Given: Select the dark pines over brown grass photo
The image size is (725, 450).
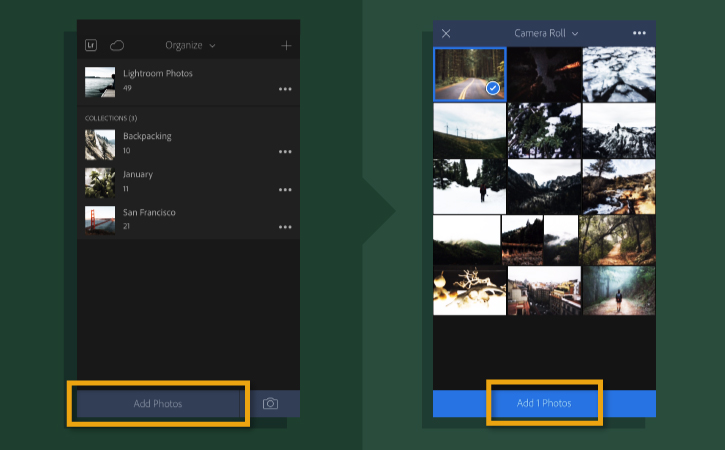Looking at the screenshot, I should 522,240.
